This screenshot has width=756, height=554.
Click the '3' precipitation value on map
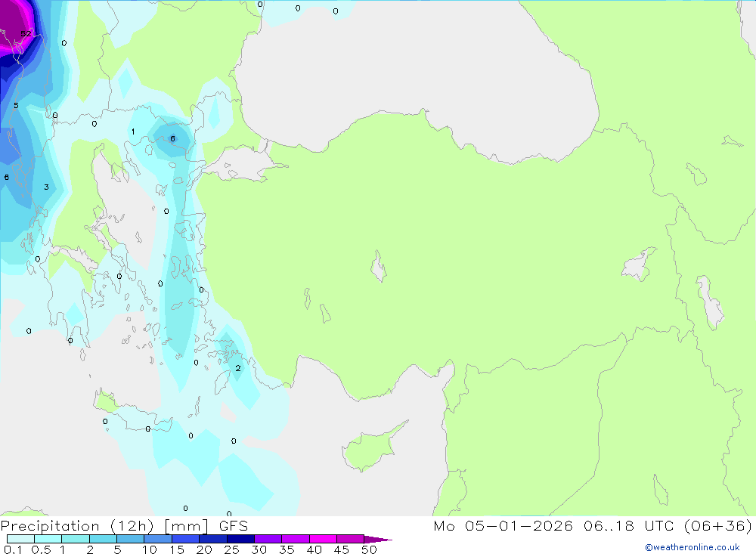[x=46, y=187]
